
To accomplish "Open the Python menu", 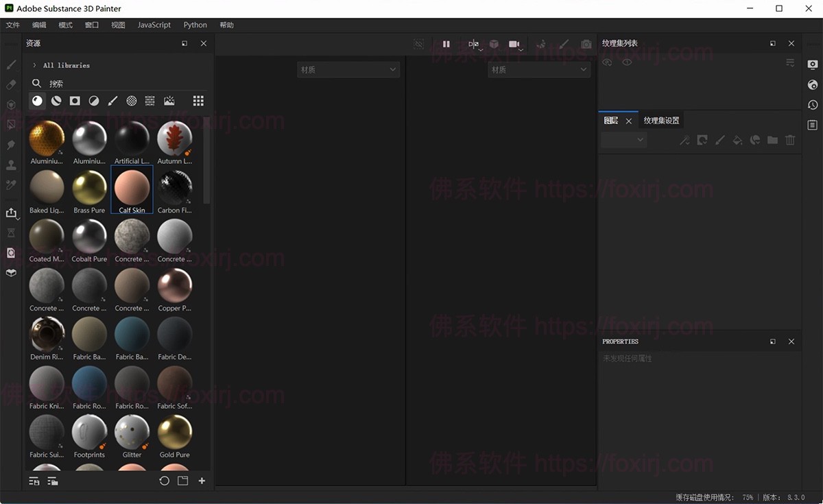I will coord(195,25).
